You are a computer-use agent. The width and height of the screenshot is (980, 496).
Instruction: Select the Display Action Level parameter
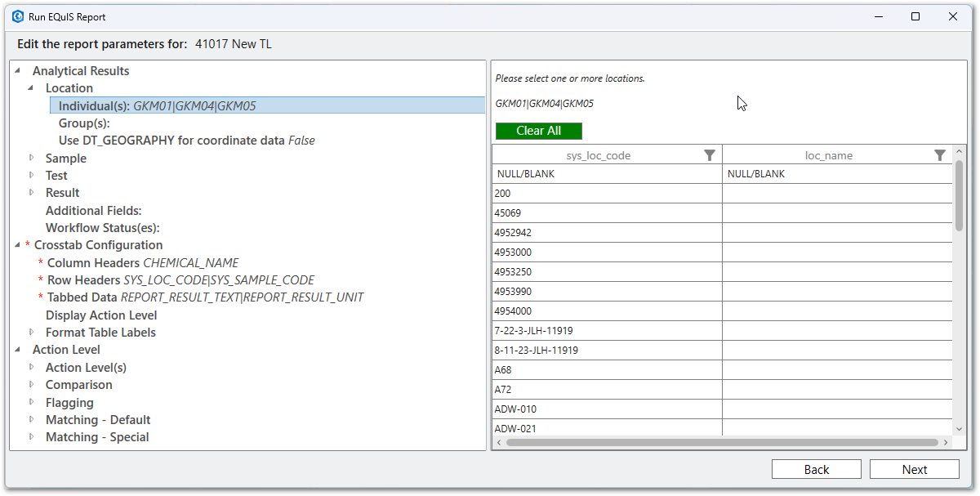[x=101, y=315]
